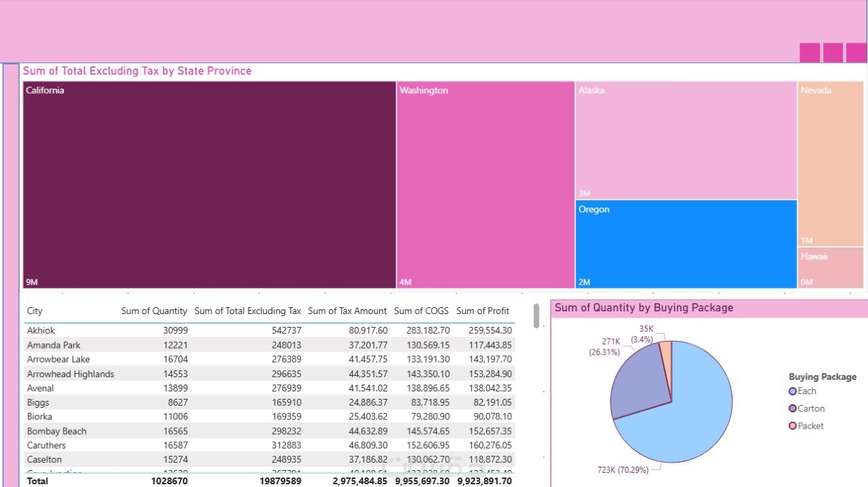Image resolution: width=868 pixels, height=487 pixels.
Task: Select the 'Biorka' city cell
Action: coord(39,416)
